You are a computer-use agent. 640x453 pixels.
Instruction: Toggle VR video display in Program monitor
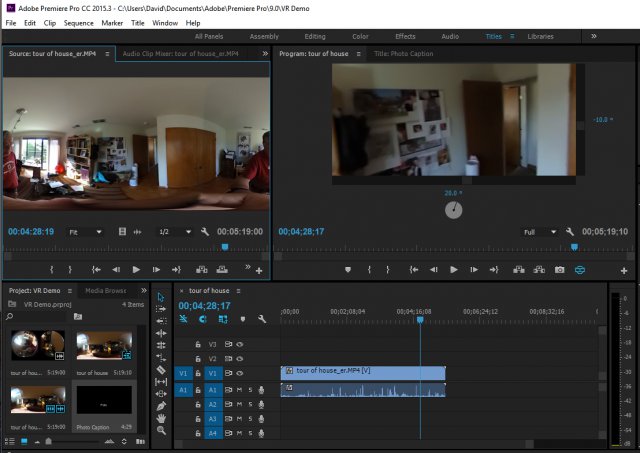pos(580,270)
